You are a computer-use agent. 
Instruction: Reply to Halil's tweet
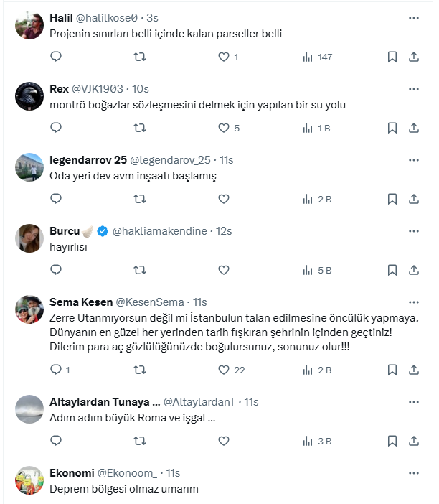(57, 57)
